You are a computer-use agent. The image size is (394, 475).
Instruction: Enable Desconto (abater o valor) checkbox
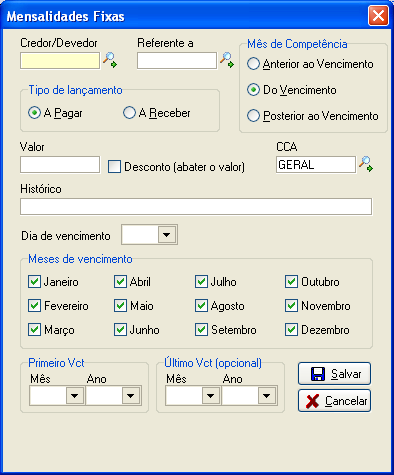[114, 167]
